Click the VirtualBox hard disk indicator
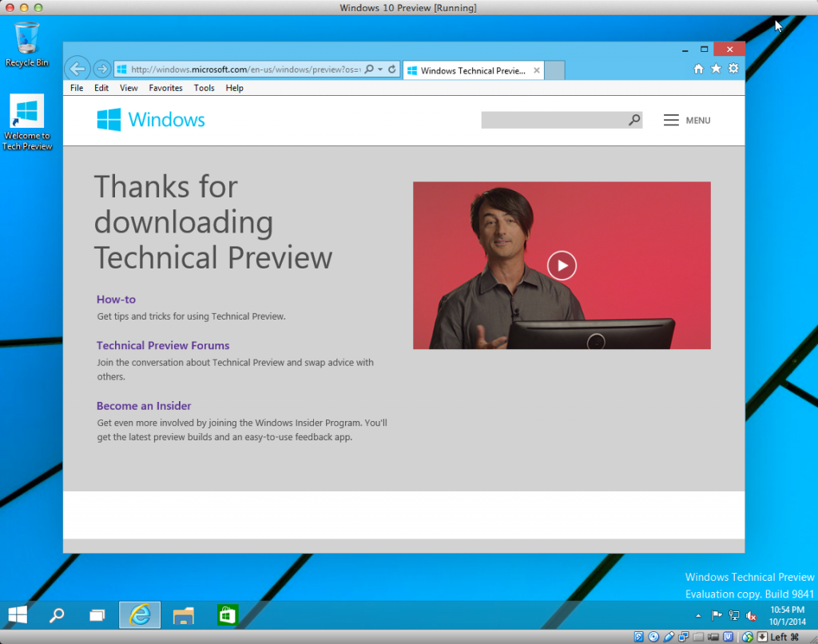Screen dimensions: 818x644 click(x=638, y=637)
